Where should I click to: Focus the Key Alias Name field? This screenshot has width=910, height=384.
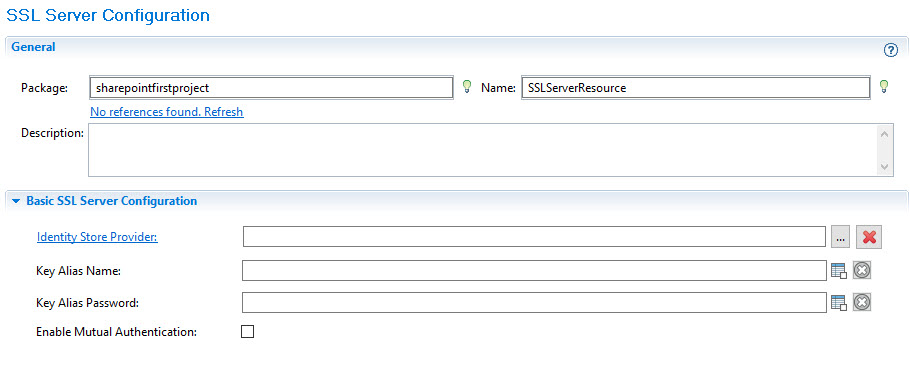(535, 270)
